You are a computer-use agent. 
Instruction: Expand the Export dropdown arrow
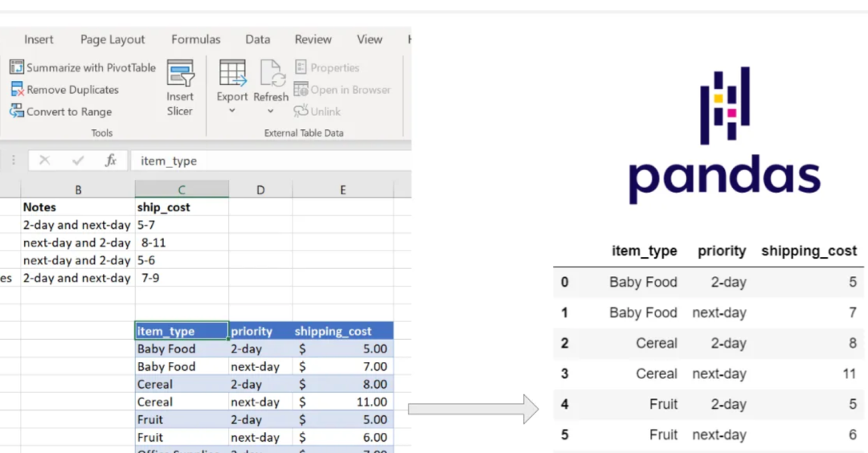pos(232,111)
